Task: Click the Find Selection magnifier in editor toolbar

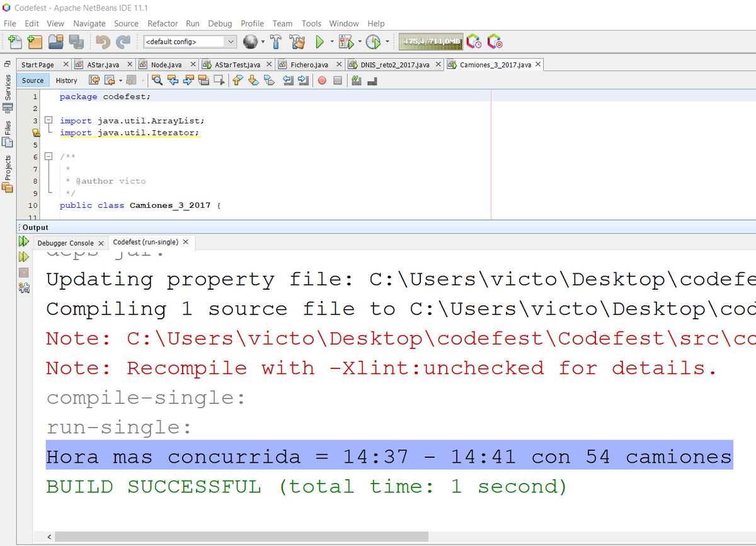Action: click(x=157, y=81)
